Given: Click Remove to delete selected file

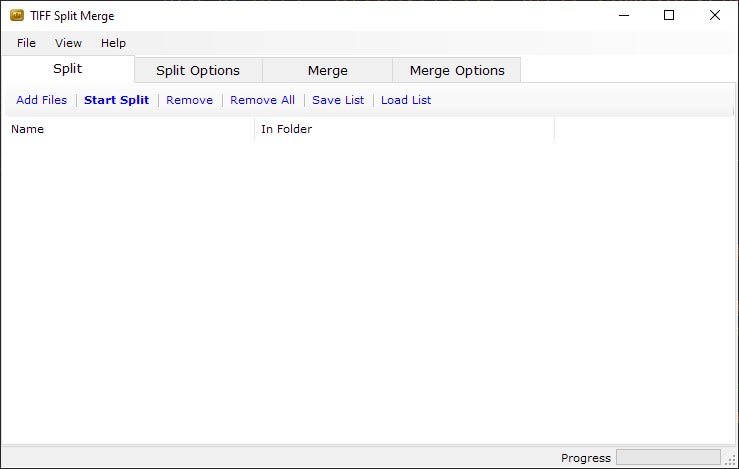Looking at the screenshot, I should click(189, 100).
